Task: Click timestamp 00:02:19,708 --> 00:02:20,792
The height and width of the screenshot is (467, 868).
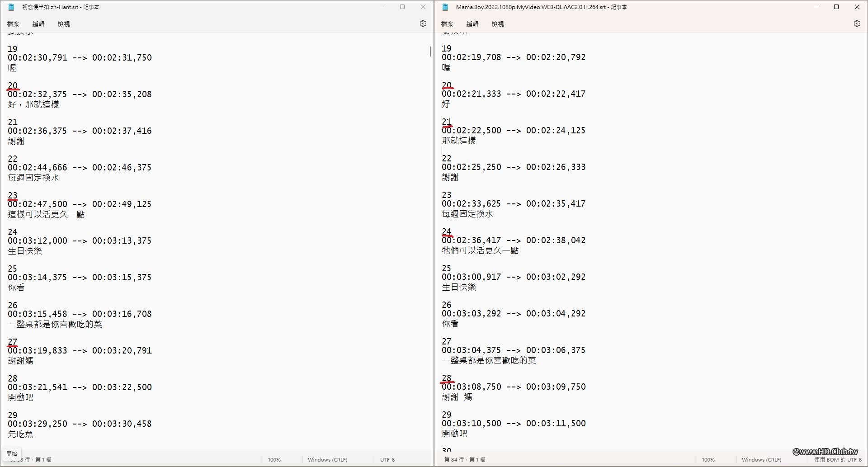Action: [x=514, y=57]
